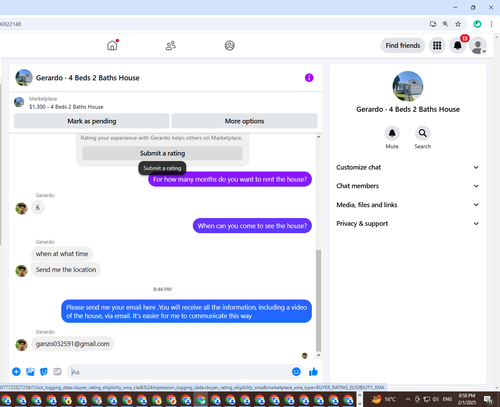
Task: Open the Groups icon in top navigation
Action: pos(230,45)
